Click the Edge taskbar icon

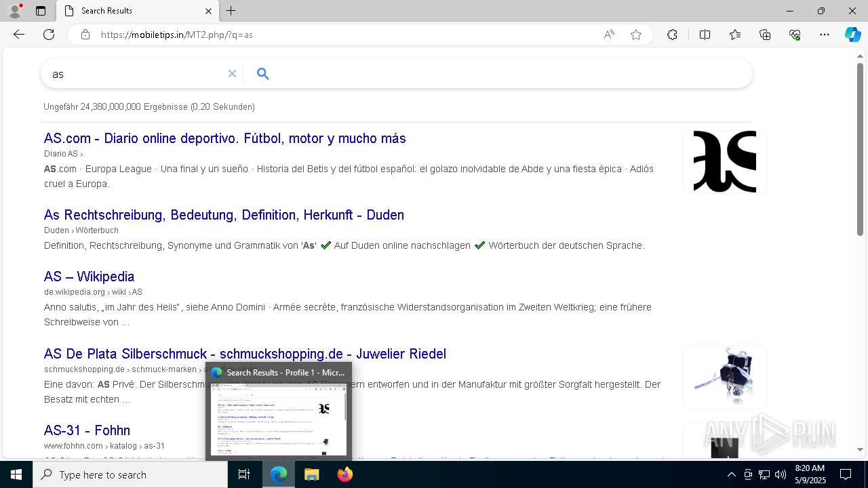[279, 474]
